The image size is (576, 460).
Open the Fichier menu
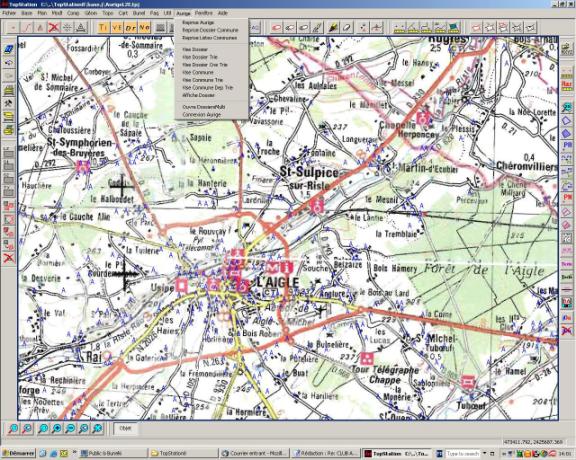(9, 13)
